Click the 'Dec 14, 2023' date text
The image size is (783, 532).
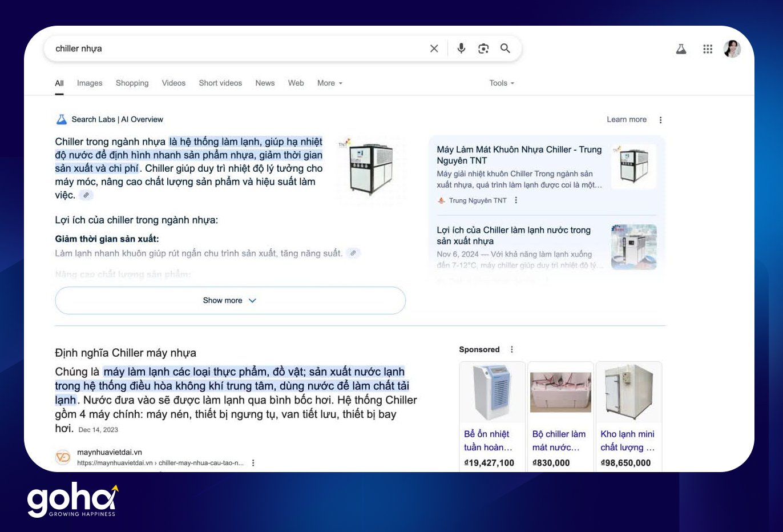click(x=98, y=430)
